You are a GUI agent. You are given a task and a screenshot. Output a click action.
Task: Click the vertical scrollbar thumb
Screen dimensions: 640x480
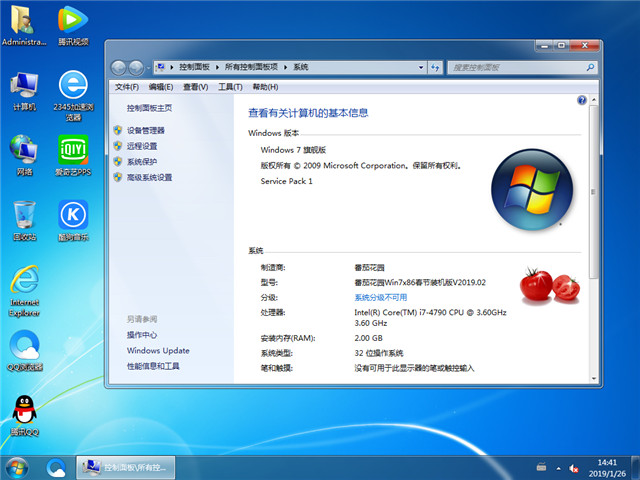point(594,192)
